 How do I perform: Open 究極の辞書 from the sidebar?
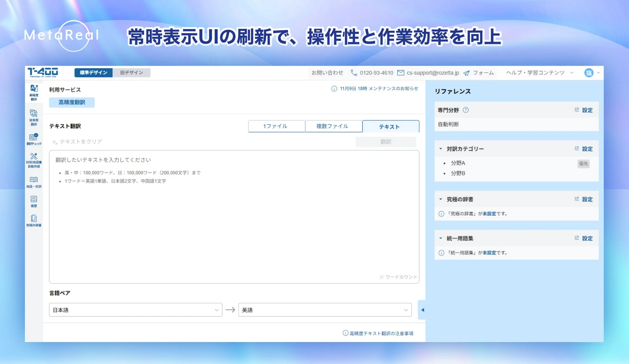coord(34,220)
